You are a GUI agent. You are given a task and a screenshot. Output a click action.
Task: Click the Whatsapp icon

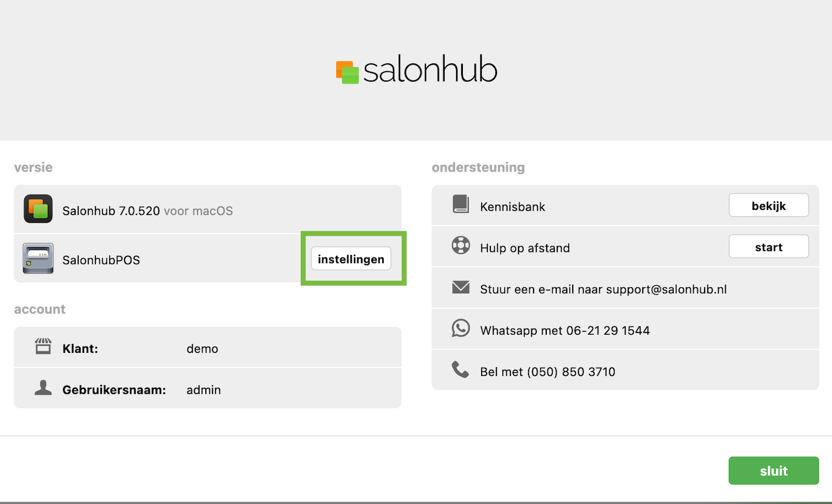(x=461, y=328)
